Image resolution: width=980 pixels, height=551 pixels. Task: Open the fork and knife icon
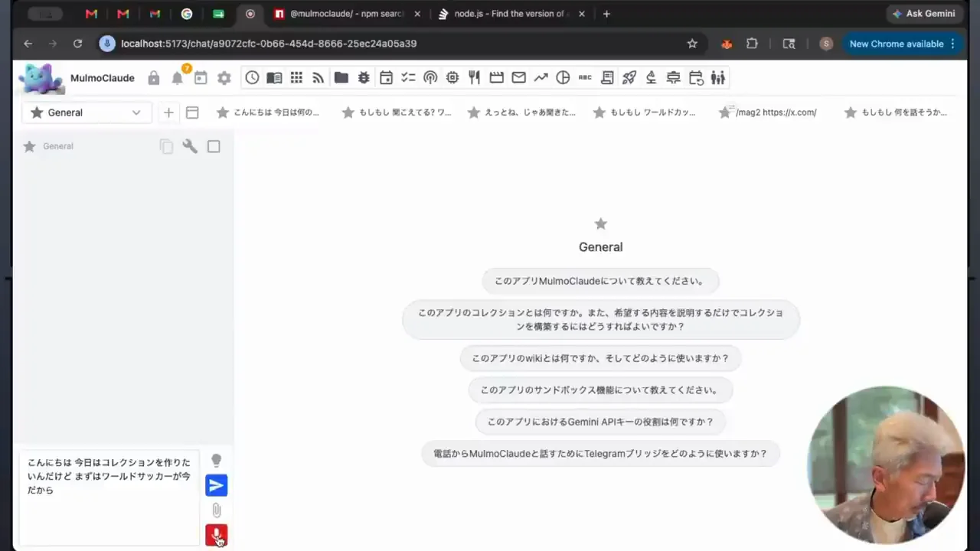(x=474, y=77)
